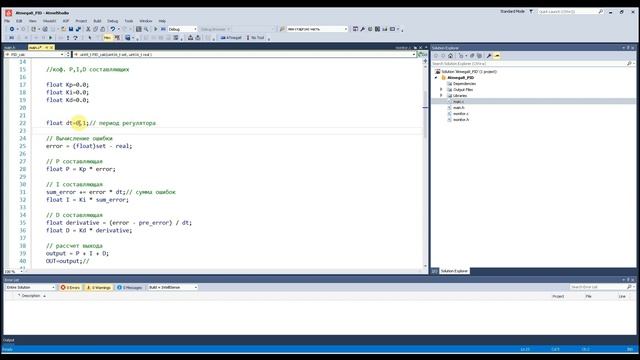
Task: Click the Device Programming icon in toolbar
Action: (x=378, y=29)
